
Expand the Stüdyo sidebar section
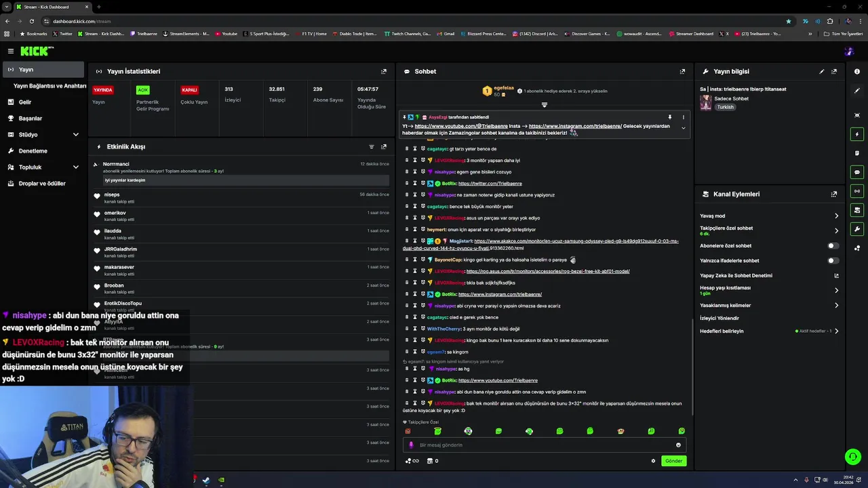tap(75, 135)
